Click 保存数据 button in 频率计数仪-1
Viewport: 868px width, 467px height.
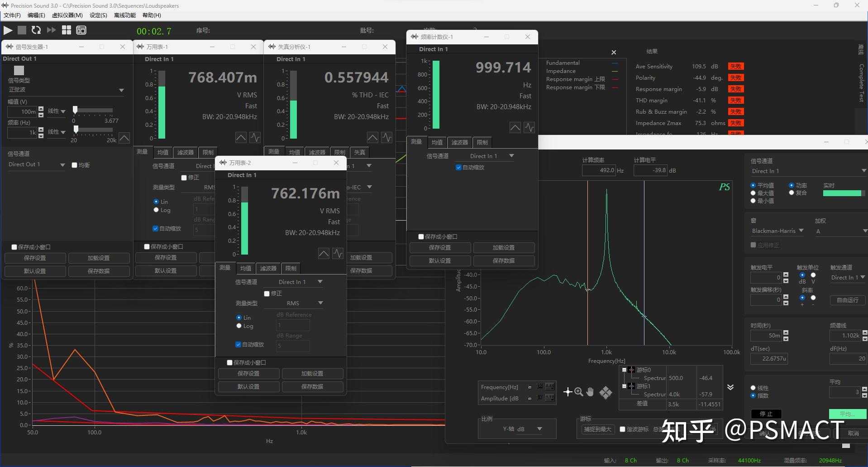tap(504, 261)
